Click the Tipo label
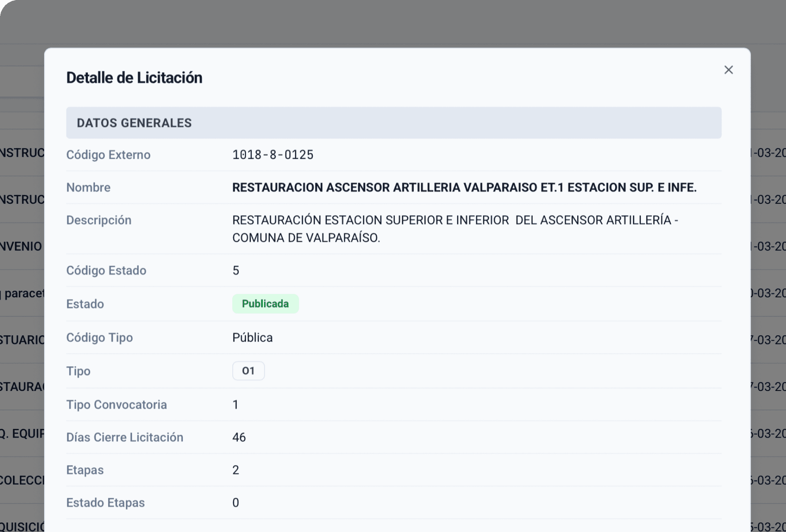This screenshot has height=532, width=786. (x=78, y=371)
